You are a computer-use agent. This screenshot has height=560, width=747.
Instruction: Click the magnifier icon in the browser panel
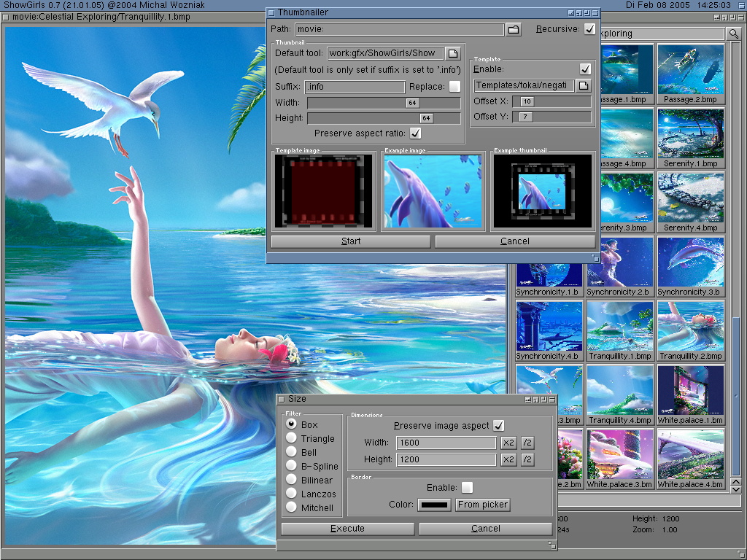(733, 34)
